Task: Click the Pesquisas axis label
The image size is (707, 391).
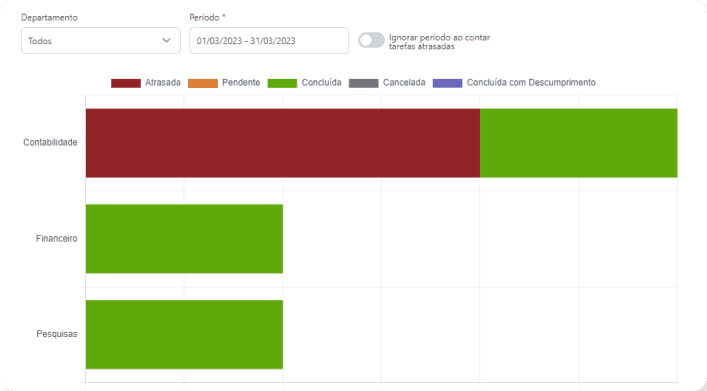Action: click(x=57, y=334)
